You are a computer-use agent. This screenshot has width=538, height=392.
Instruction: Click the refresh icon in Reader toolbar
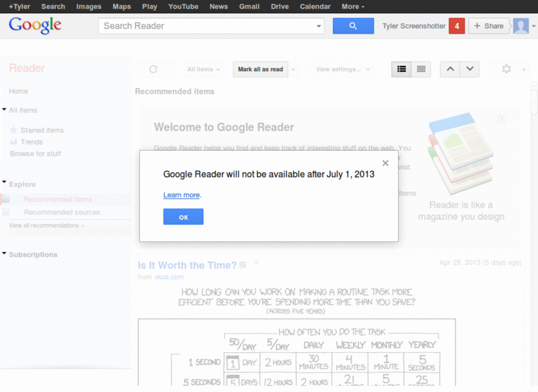[153, 69]
